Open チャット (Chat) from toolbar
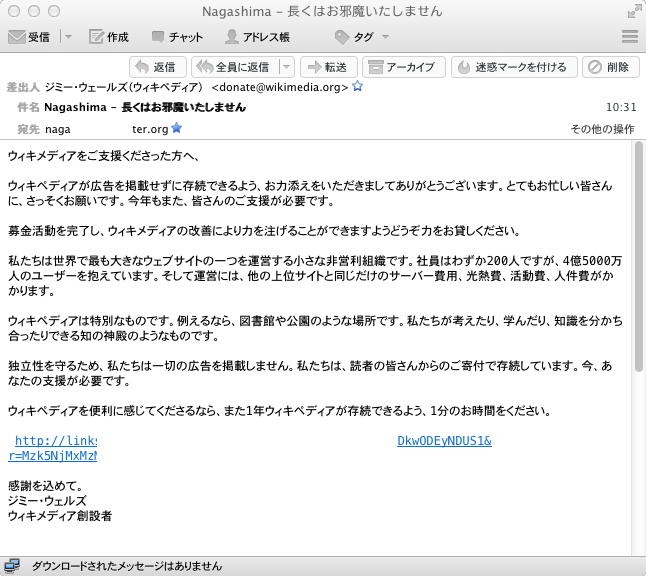The height and width of the screenshot is (576, 646). click(x=177, y=37)
